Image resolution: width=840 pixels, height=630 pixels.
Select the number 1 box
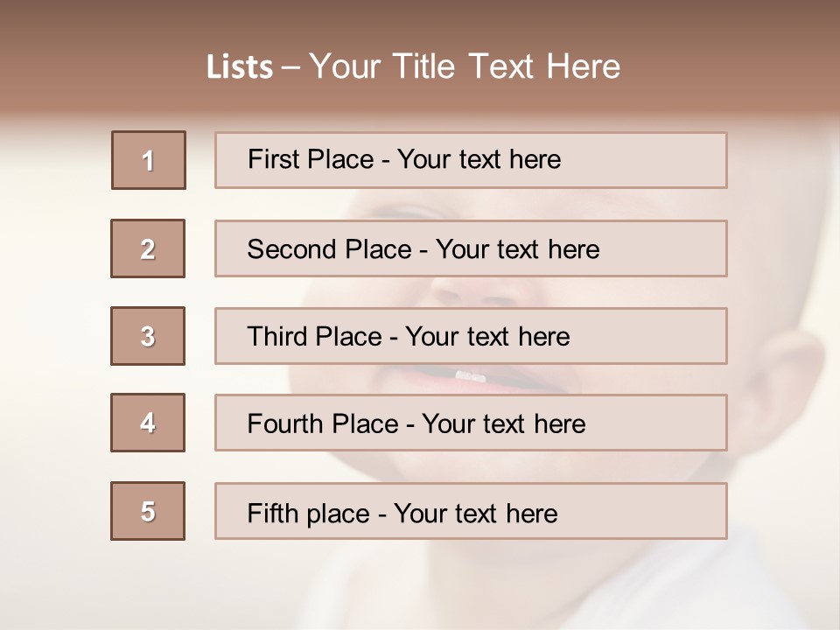point(149,160)
